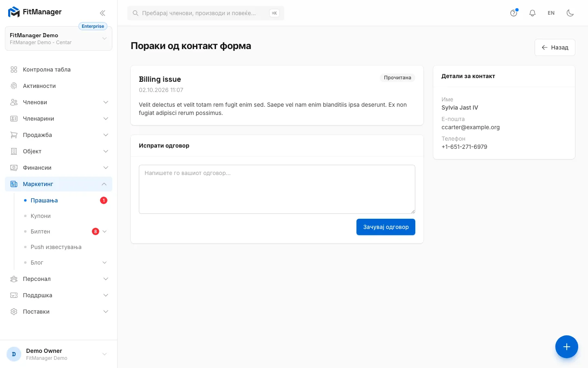Collapse the Маркетинг section chevron
588x368 pixels.
[x=104, y=184]
